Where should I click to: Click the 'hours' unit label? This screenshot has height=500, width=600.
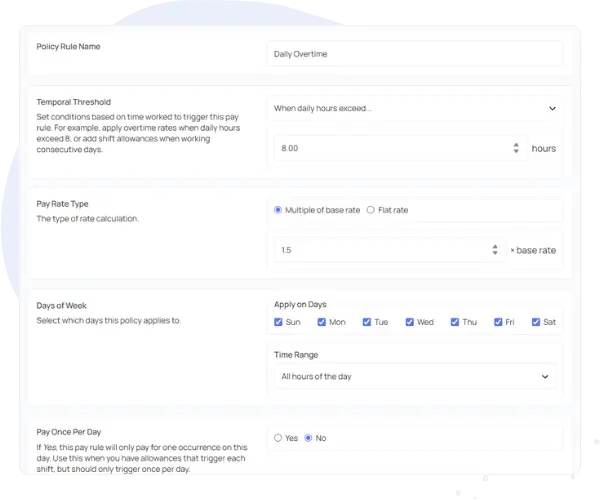coord(544,148)
